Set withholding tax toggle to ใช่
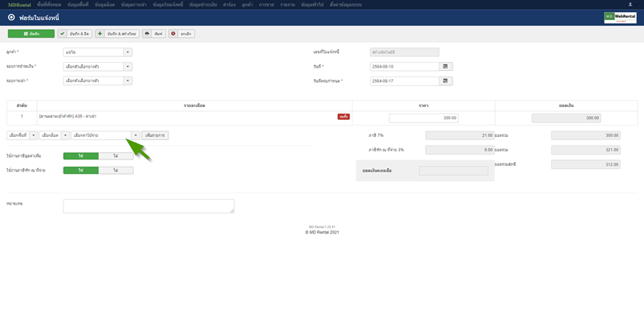The width and height of the screenshot is (644, 314). click(81, 170)
